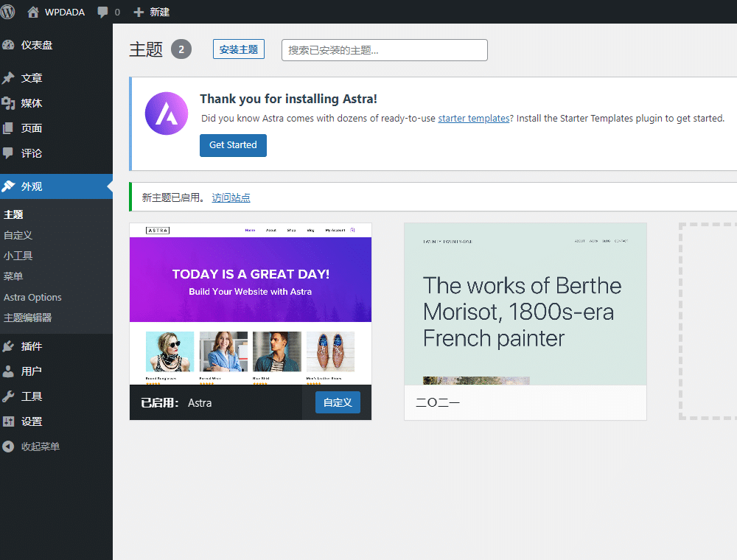The image size is (737, 560).
Task: Click the dashed add-new-theme placeholder
Action: pyautogui.click(x=708, y=321)
